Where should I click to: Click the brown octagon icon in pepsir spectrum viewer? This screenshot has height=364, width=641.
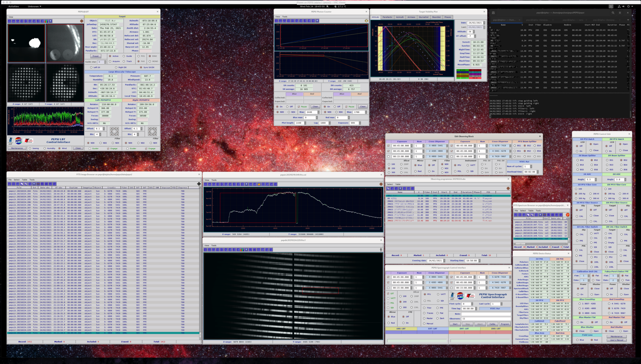point(381,184)
